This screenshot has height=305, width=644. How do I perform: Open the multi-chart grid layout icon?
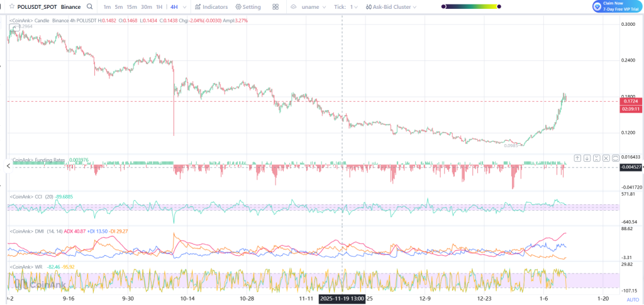click(x=275, y=7)
